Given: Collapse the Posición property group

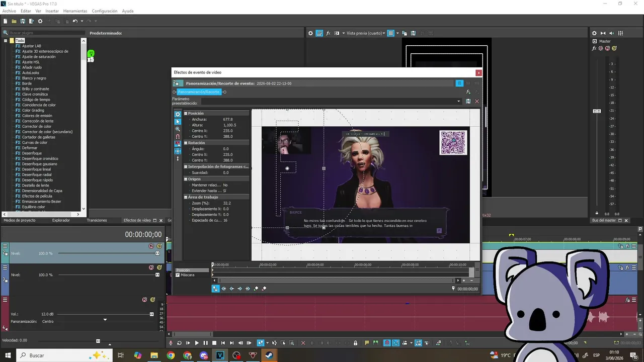Looking at the screenshot, I should (x=185, y=114).
